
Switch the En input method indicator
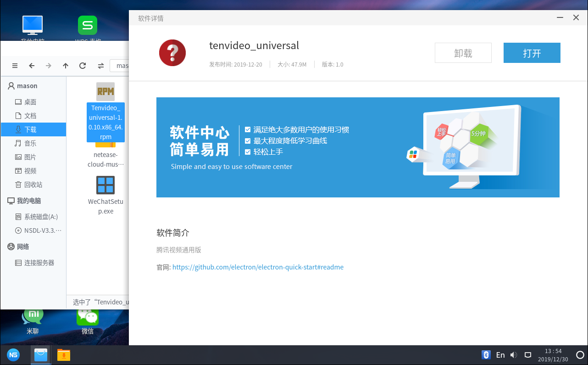500,355
